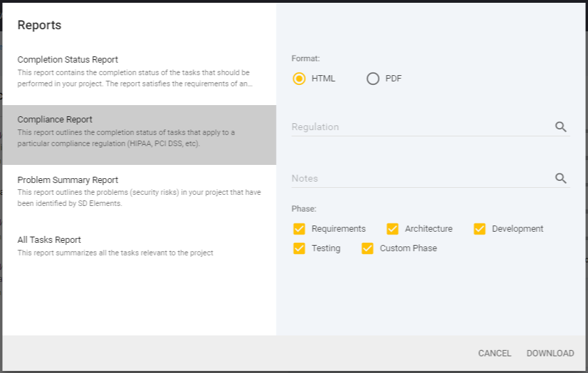Click the DOWNLOAD button

[x=550, y=354]
